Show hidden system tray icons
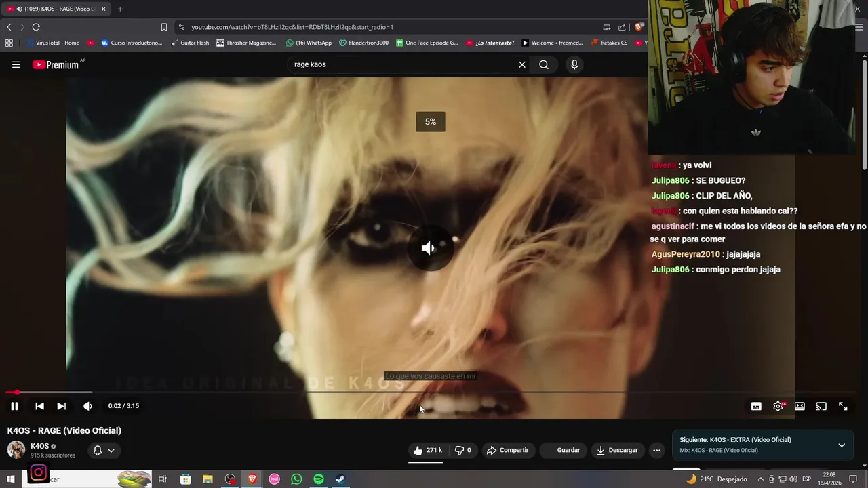This screenshot has width=868, height=488. [760, 479]
